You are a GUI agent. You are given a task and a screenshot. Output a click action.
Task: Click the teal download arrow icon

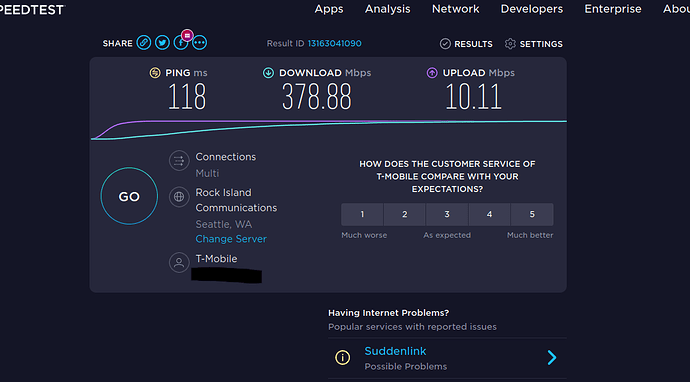(x=268, y=73)
